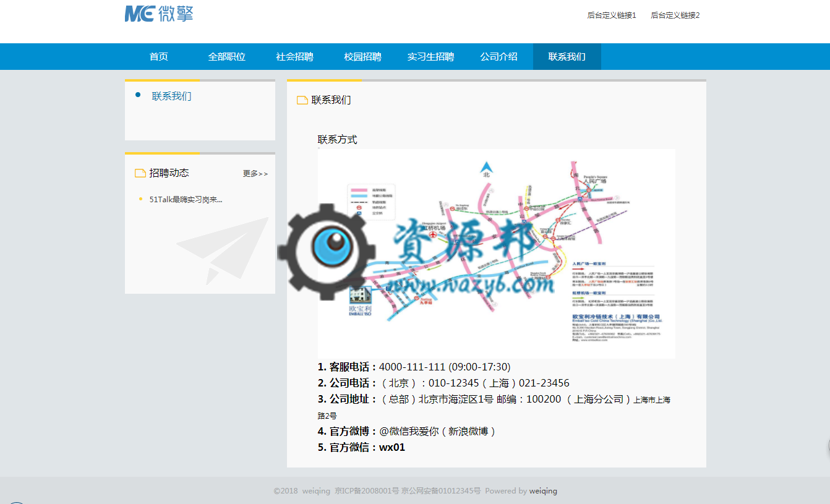Click the 公司电话 010-12345 line

click(443, 383)
